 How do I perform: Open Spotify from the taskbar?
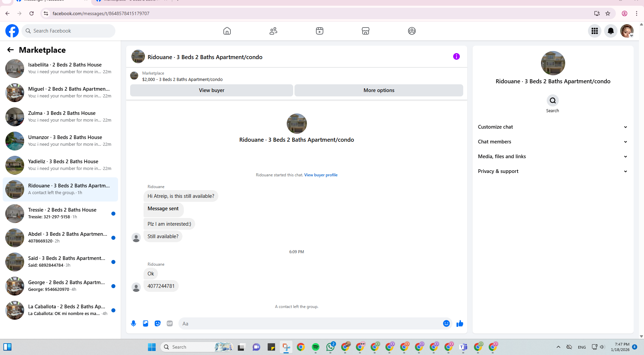pyautogui.click(x=316, y=347)
